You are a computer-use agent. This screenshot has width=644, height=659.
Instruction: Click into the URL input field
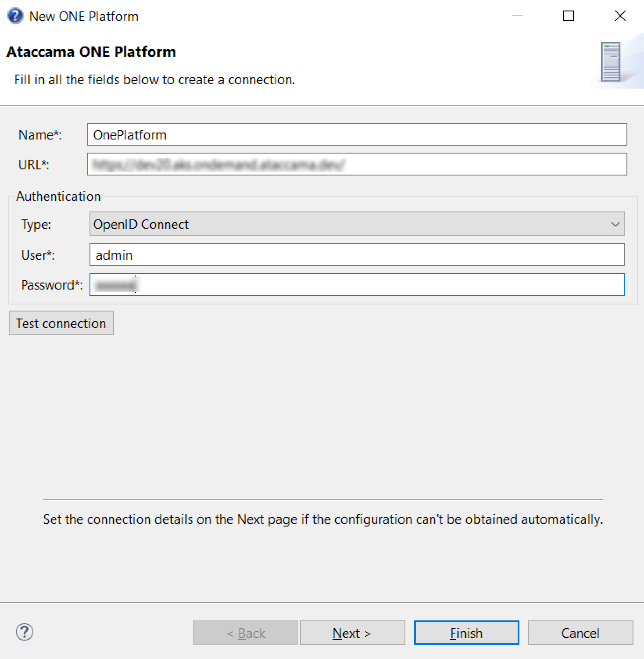[x=356, y=165]
